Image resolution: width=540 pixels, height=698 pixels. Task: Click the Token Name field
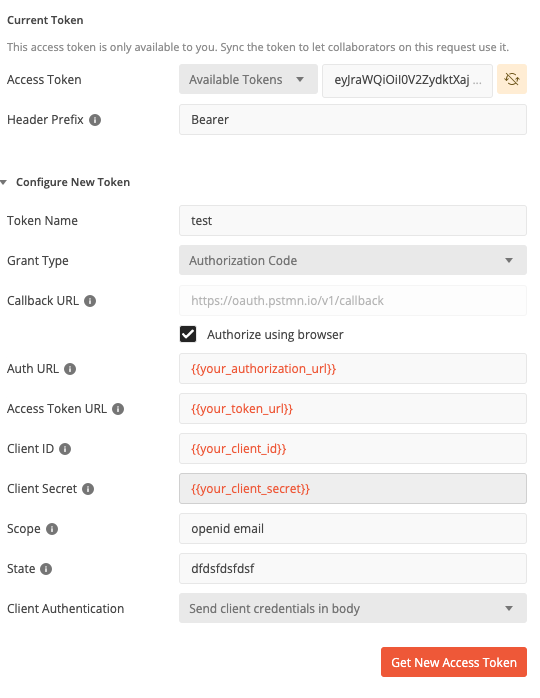(353, 220)
